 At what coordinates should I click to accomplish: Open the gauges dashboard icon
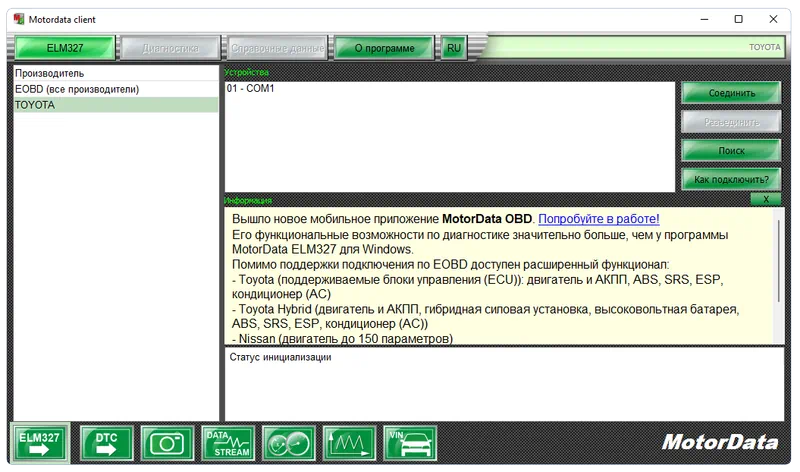point(289,443)
